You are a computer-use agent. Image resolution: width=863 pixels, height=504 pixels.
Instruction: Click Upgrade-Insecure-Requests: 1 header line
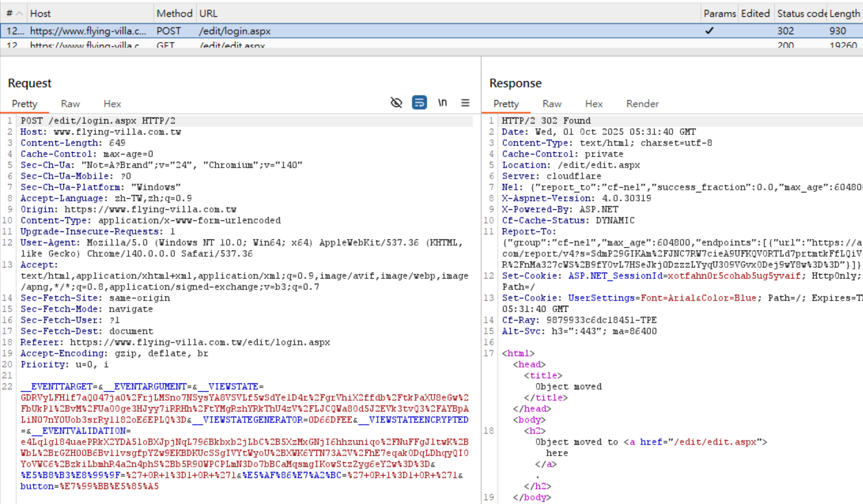[98, 231]
